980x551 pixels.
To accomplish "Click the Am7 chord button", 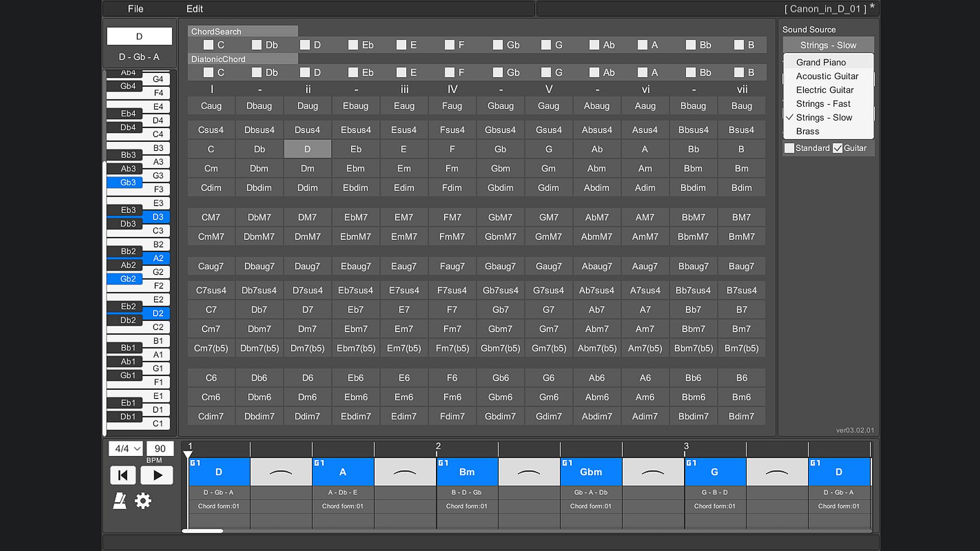I will click(645, 329).
